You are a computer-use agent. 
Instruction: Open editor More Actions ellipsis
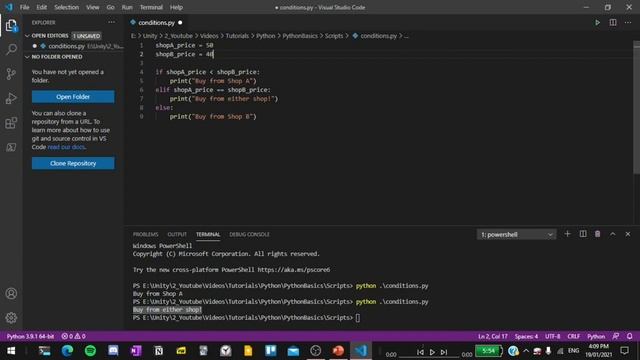[x=628, y=22]
